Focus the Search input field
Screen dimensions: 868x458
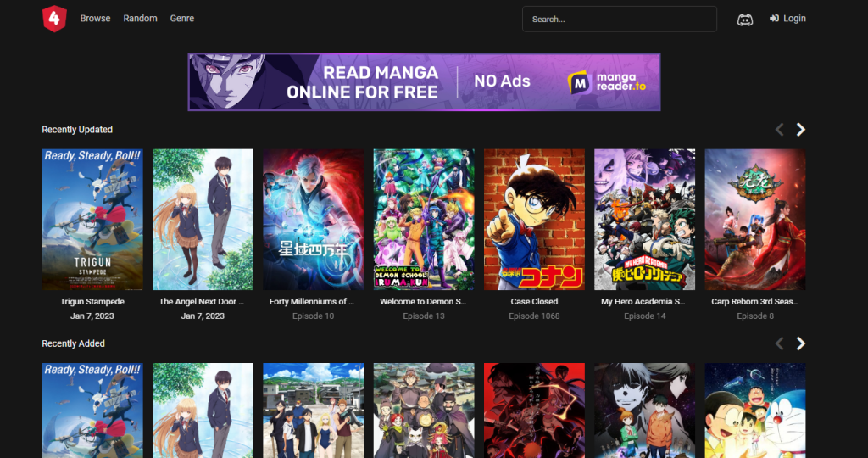620,19
